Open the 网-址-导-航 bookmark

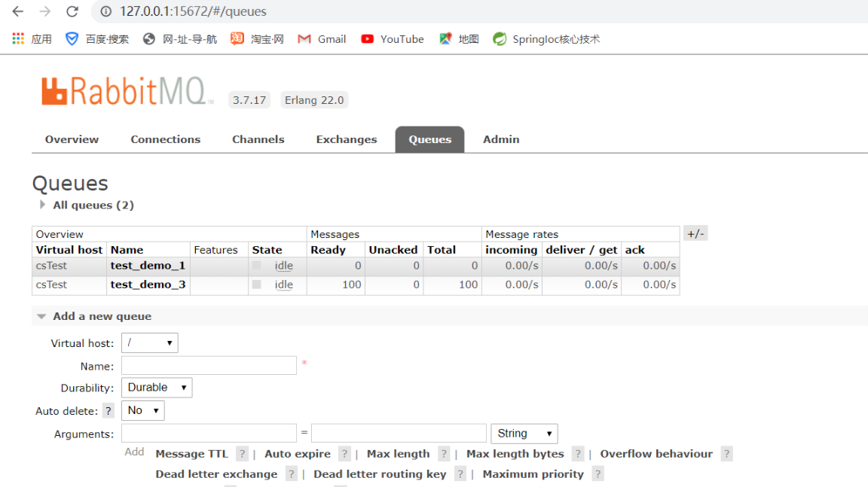point(180,38)
